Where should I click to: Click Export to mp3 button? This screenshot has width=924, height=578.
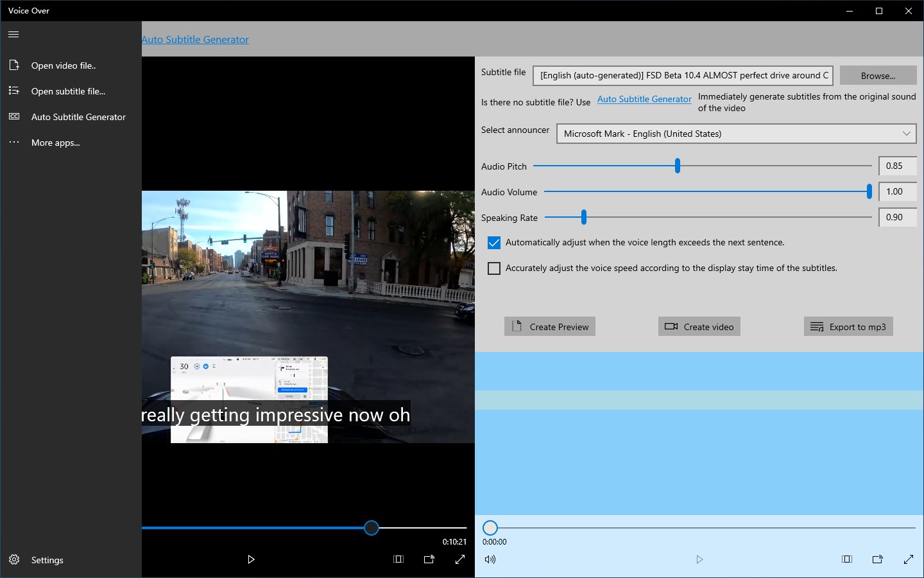848,327
